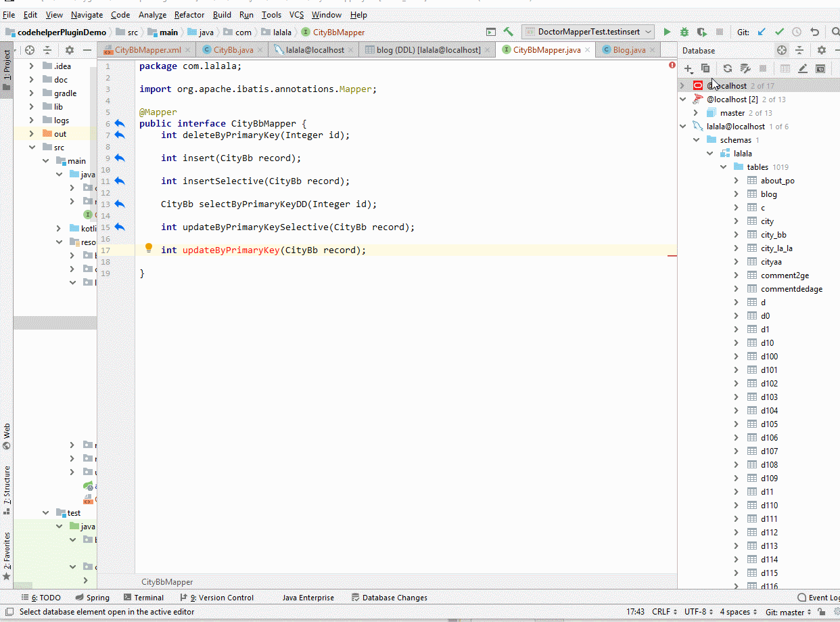Expand the gradle folder
Viewport: 840px width, 622px height.
point(31,93)
